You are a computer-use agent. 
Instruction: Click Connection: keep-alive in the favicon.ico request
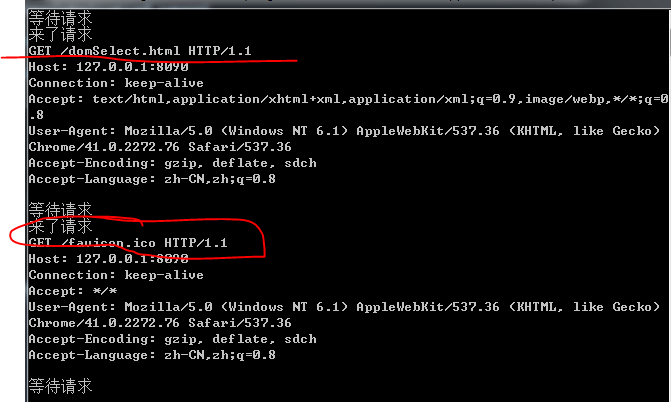pyautogui.click(x=116, y=275)
